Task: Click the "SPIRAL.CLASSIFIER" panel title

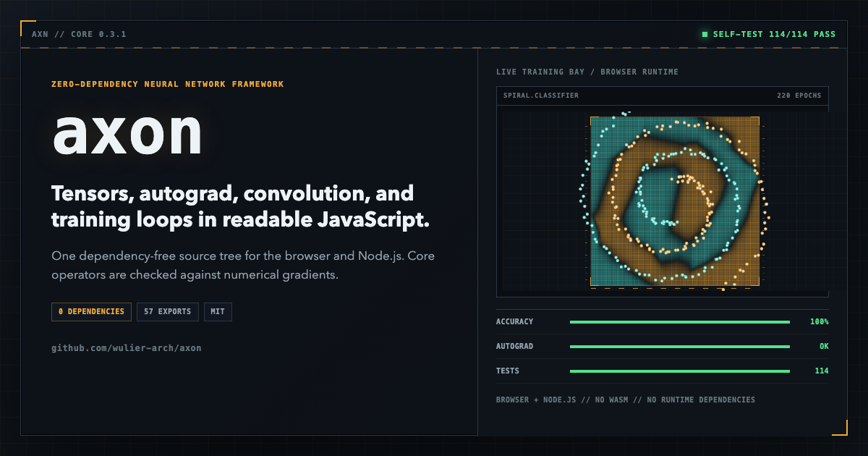Action: point(541,96)
